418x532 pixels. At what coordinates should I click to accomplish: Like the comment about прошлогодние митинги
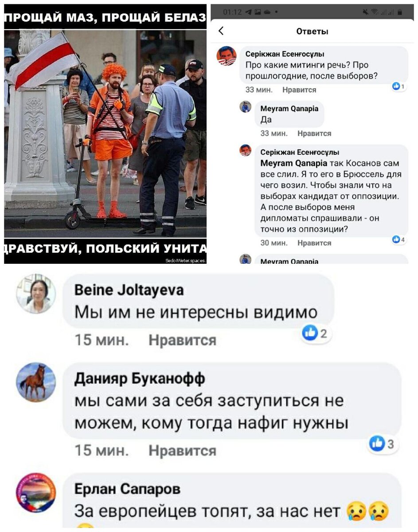(299, 90)
